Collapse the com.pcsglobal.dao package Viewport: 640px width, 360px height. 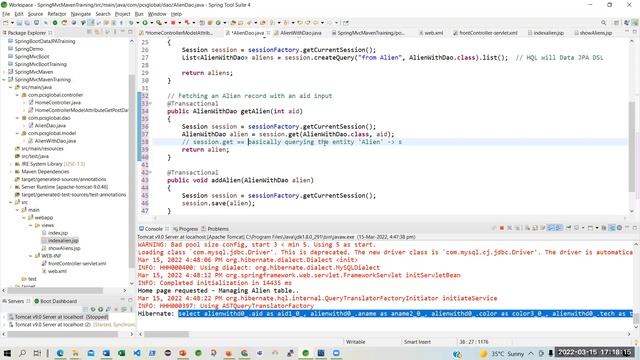tap(18, 118)
